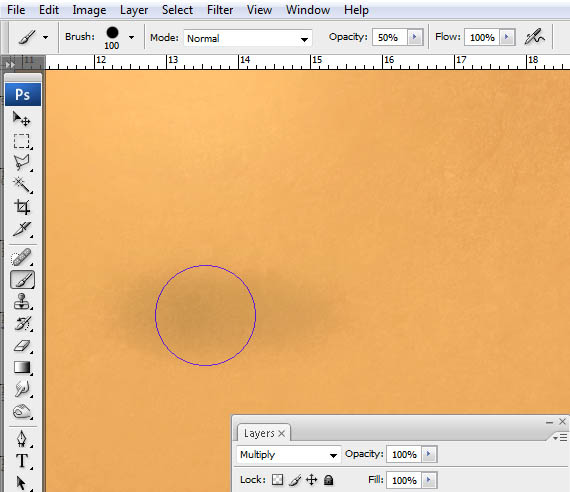Select the Rectangular Marquee tool
Screen dimensions: 570x492
(22, 141)
